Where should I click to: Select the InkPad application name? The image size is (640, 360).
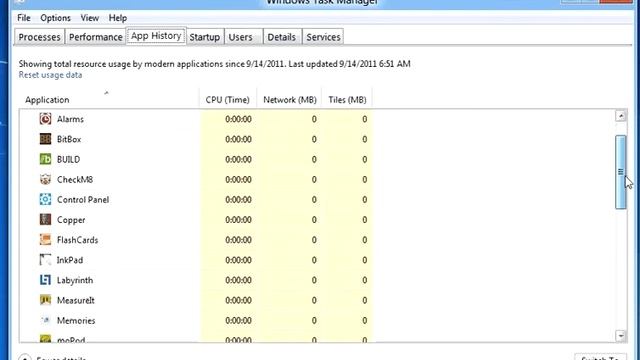tap(70, 260)
